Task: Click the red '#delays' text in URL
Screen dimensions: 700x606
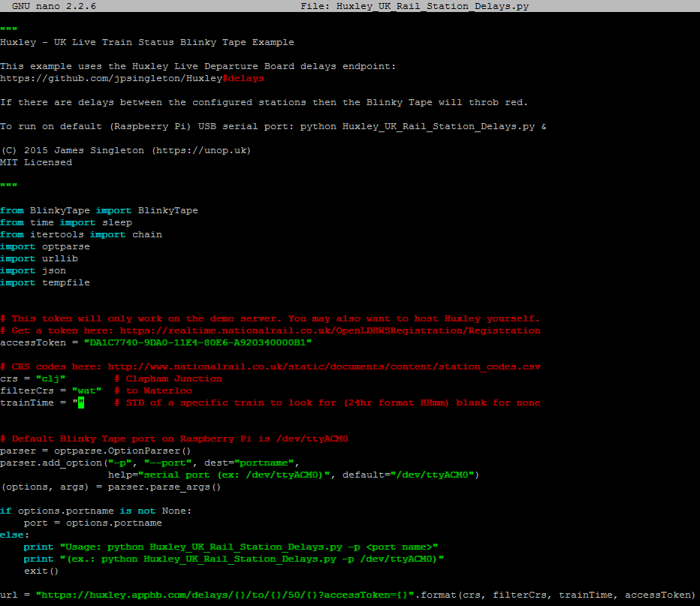Action: (243, 79)
